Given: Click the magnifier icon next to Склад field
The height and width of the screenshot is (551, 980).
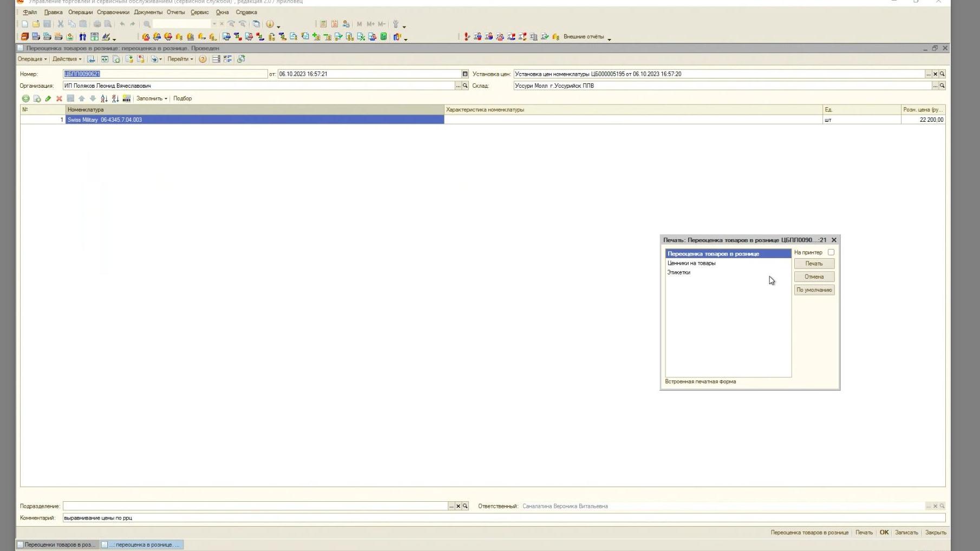Looking at the screenshot, I should tap(942, 86).
